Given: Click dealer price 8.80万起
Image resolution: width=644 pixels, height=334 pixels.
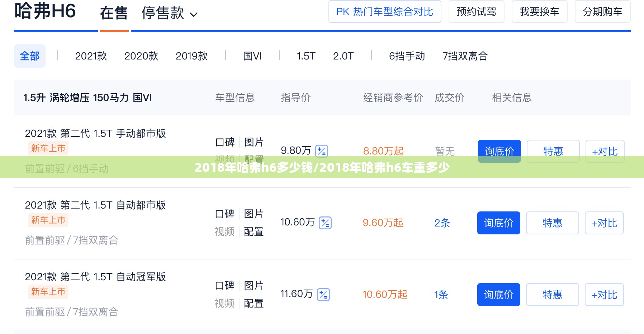Looking at the screenshot, I should coord(383,151).
